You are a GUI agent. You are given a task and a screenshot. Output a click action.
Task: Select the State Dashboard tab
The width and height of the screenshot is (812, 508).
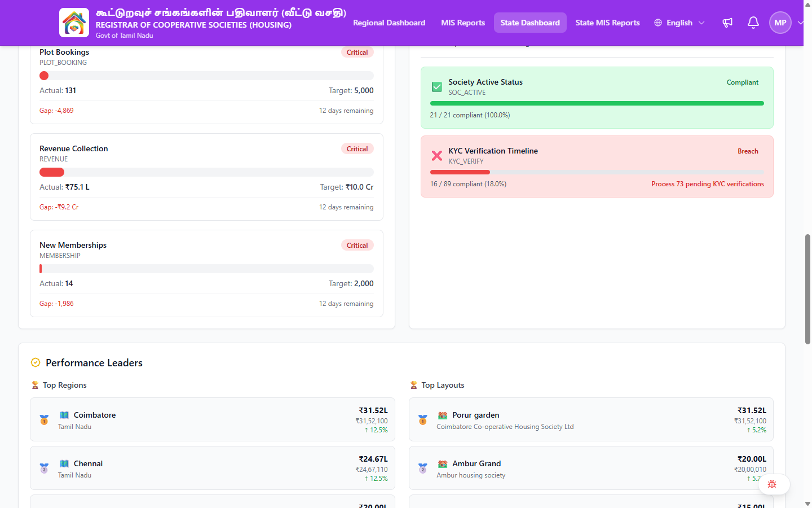[x=530, y=23]
